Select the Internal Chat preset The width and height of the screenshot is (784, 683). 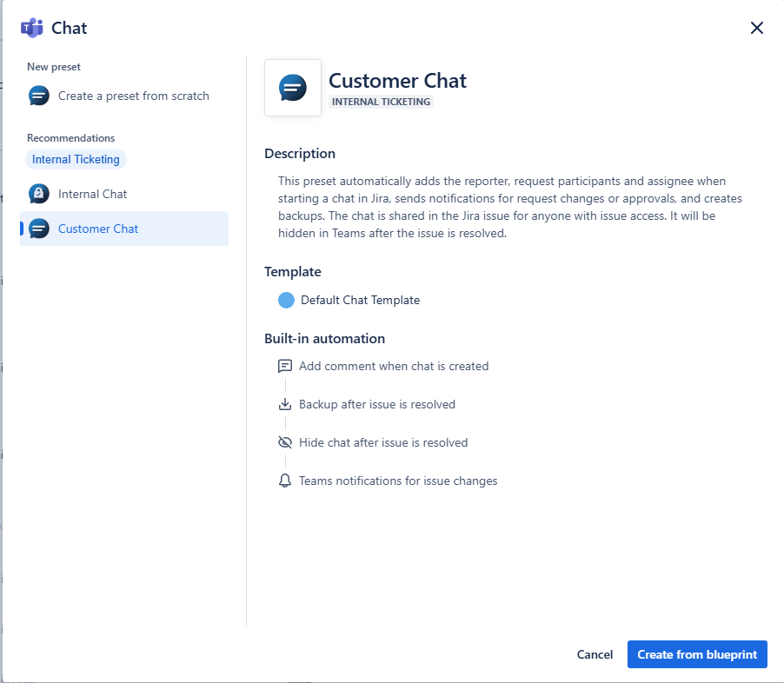92,194
